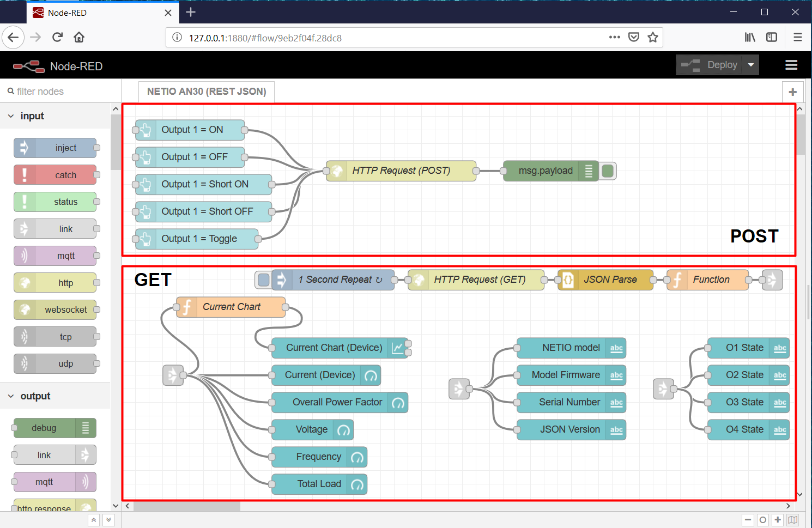Viewport: 812px width, 528px height.
Task: Select the http input node in the palette
Action: 55,282
